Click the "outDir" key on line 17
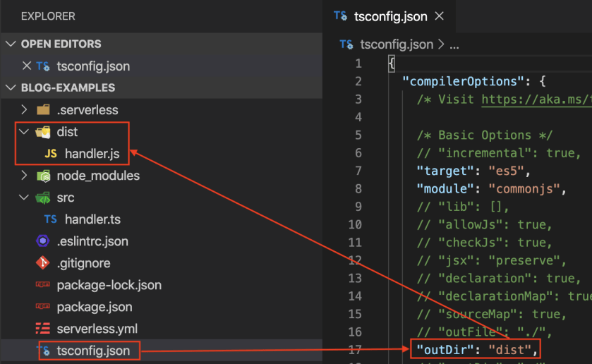This screenshot has width=592, height=364. [445, 350]
